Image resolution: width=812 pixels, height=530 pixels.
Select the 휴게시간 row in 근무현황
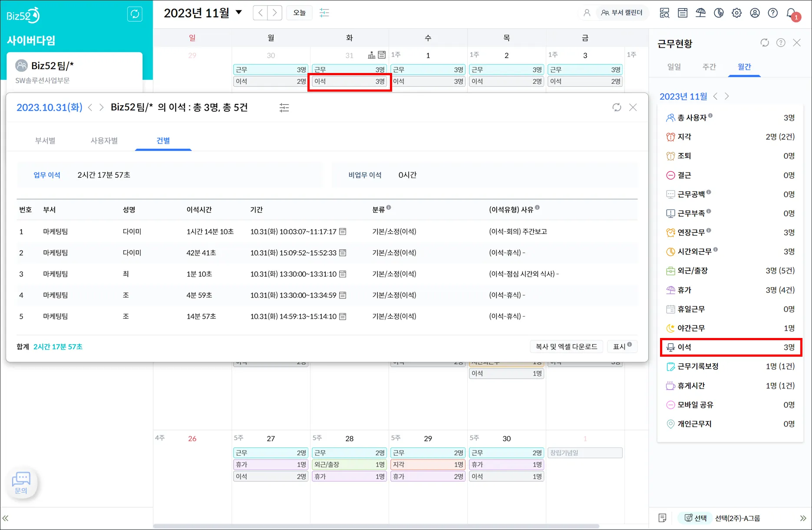(730, 386)
